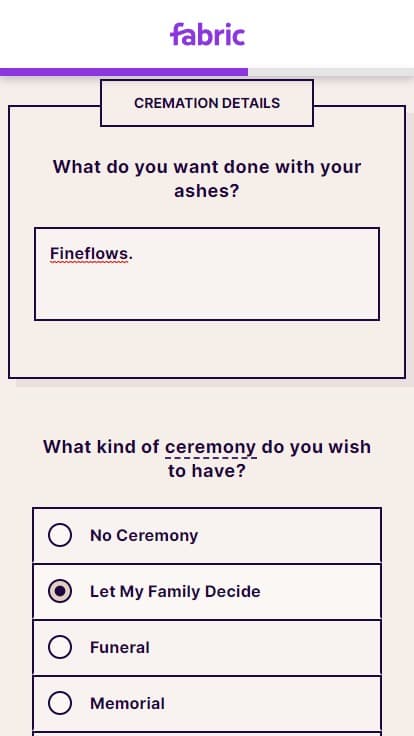Click the Memorial label text
Image resolution: width=414 pixels, height=736 pixels.
(127, 704)
